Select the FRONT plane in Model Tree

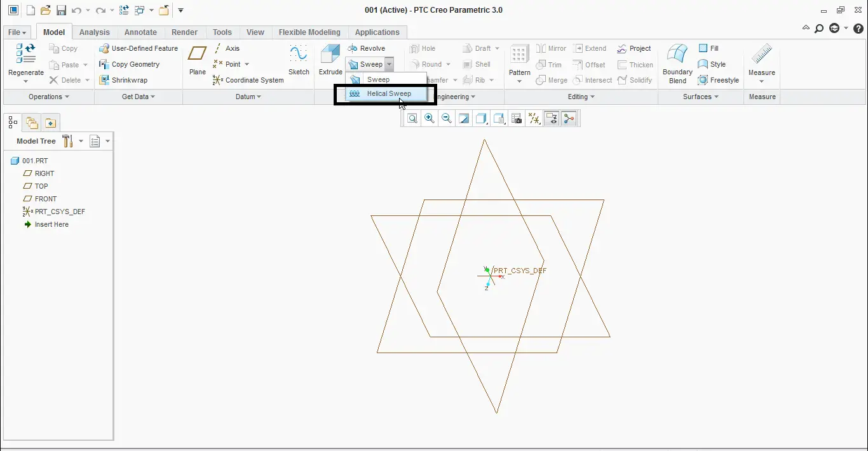coord(46,199)
